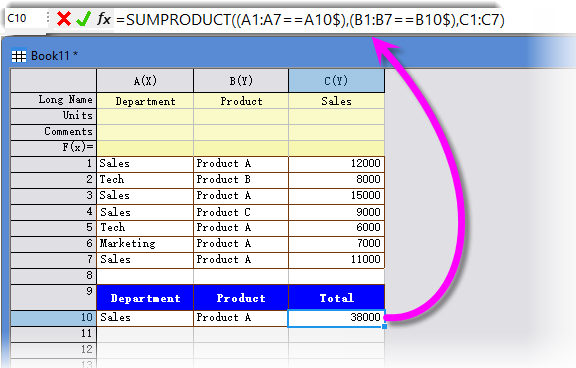The image size is (576, 368).
Task: Click blue Total header cell
Action: point(336,297)
